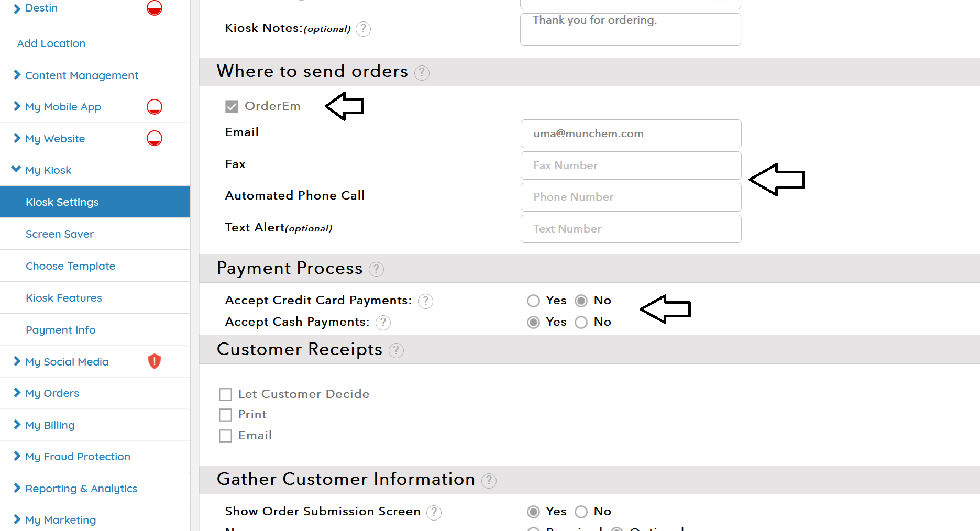The height and width of the screenshot is (531, 980).
Task: Click the Add Location link
Action: pyautogui.click(x=51, y=43)
